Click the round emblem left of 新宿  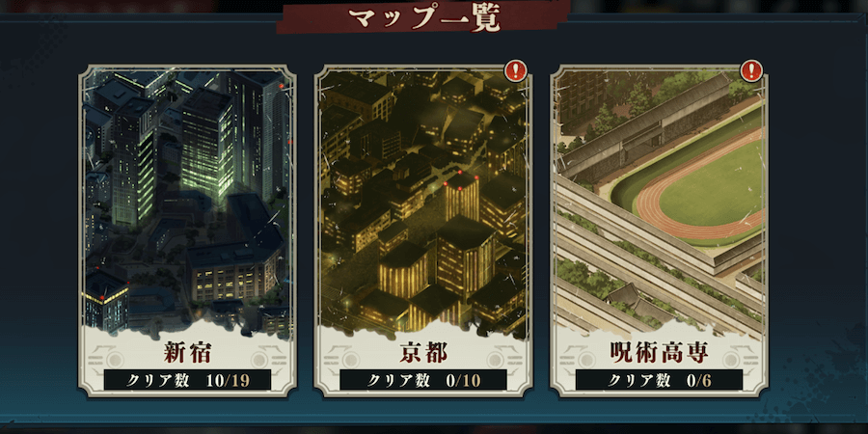(115, 360)
